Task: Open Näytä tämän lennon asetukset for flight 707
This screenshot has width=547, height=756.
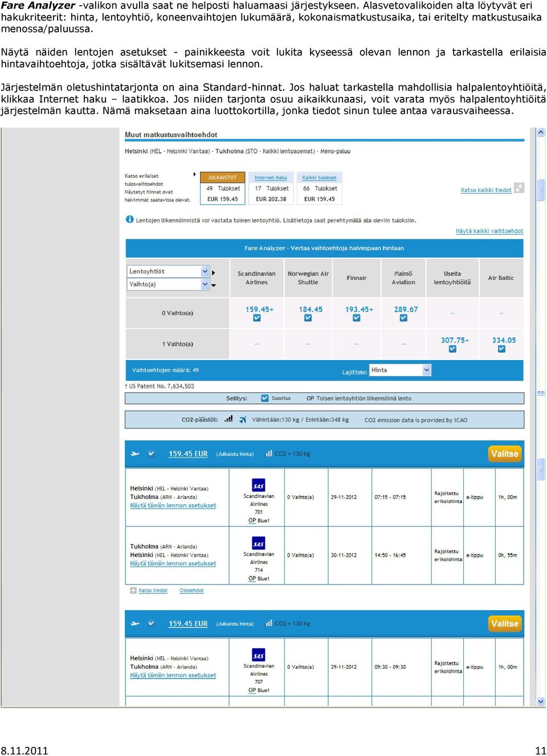Action: pyautogui.click(x=173, y=676)
